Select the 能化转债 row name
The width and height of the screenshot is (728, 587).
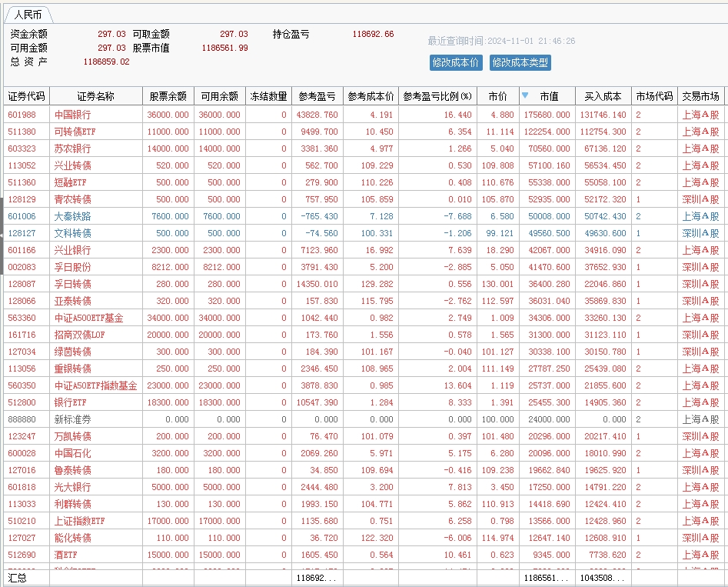coord(72,539)
